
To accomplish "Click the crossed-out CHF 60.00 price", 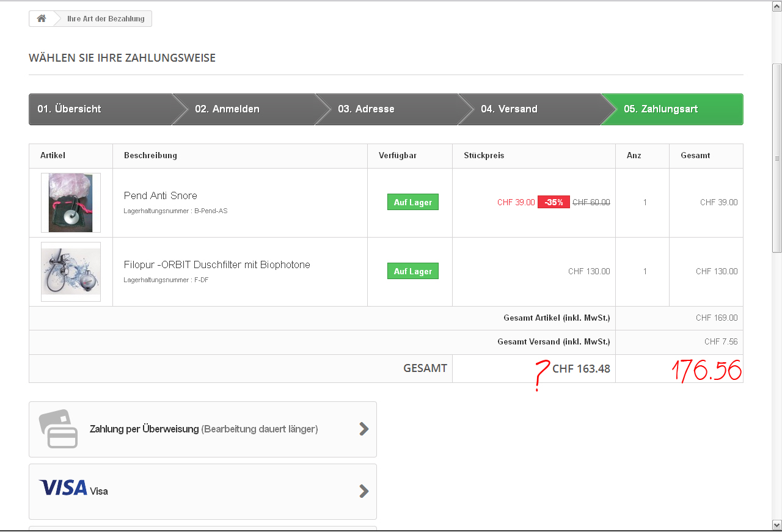I will pyautogui.click(x=591, y=202).
